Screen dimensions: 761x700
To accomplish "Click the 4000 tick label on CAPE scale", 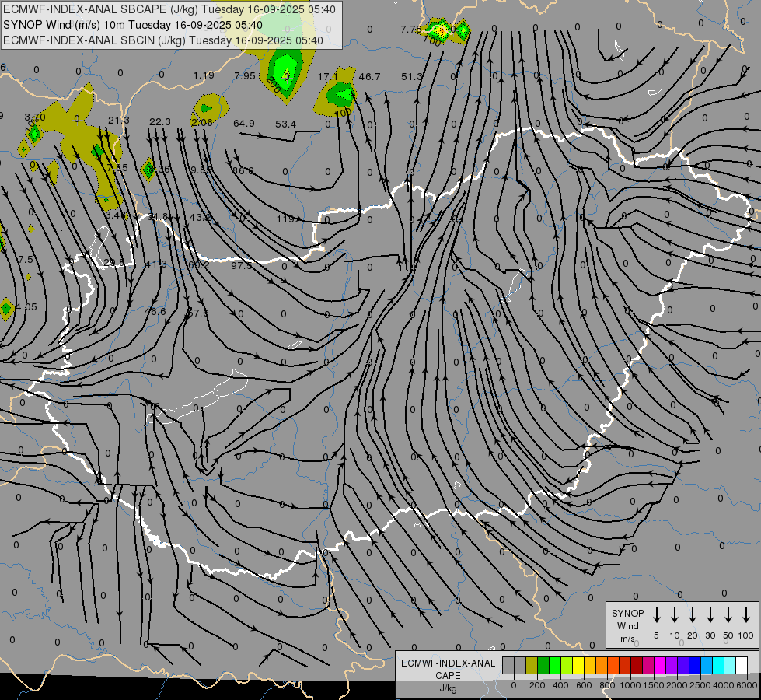I will click(724, 685).
